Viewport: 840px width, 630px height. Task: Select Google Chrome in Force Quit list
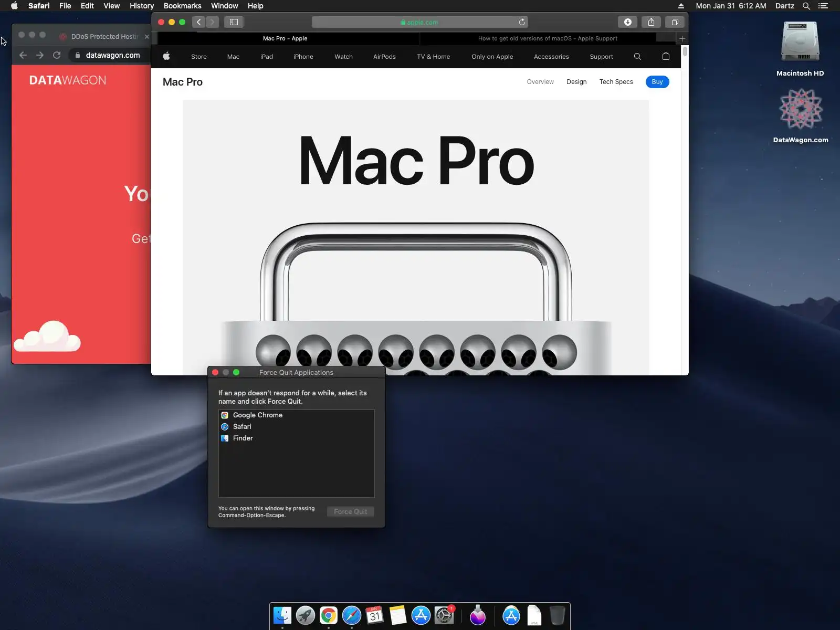pyautogui.click(x=297, y=415)
